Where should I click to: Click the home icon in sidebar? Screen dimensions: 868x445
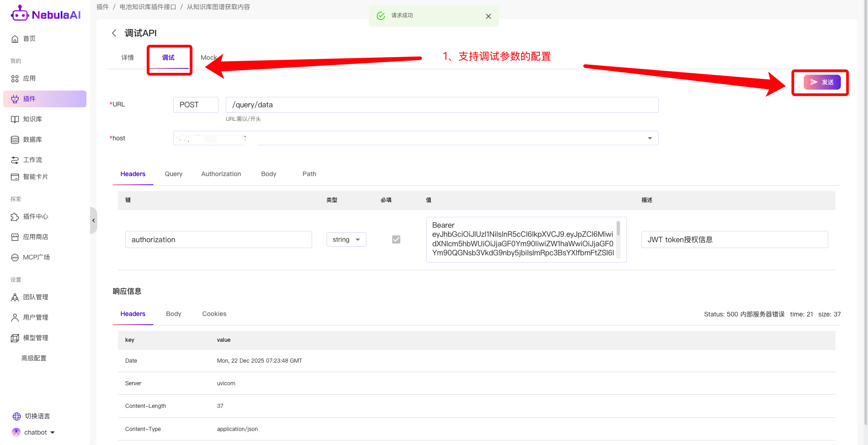[15, 39]
